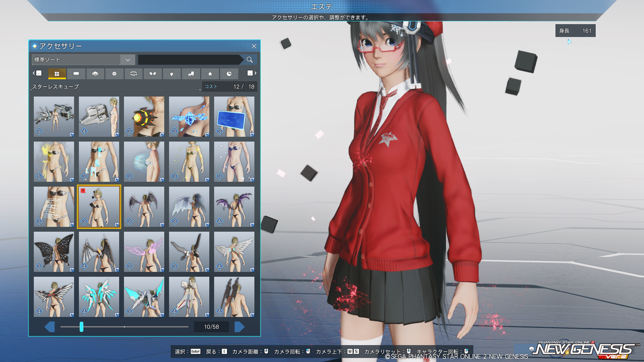Select the white twinkle stars accessory
644x362 pixels.
[x=234, y=162]
